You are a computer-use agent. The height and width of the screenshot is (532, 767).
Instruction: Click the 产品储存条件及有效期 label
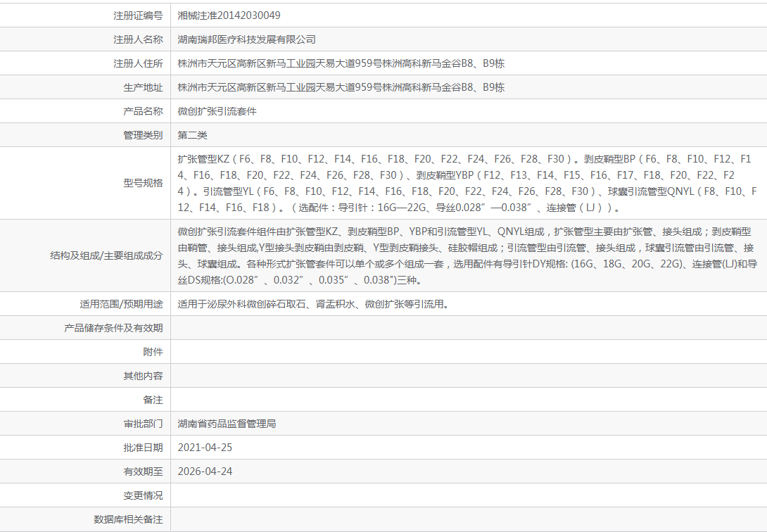coord(113,328)
